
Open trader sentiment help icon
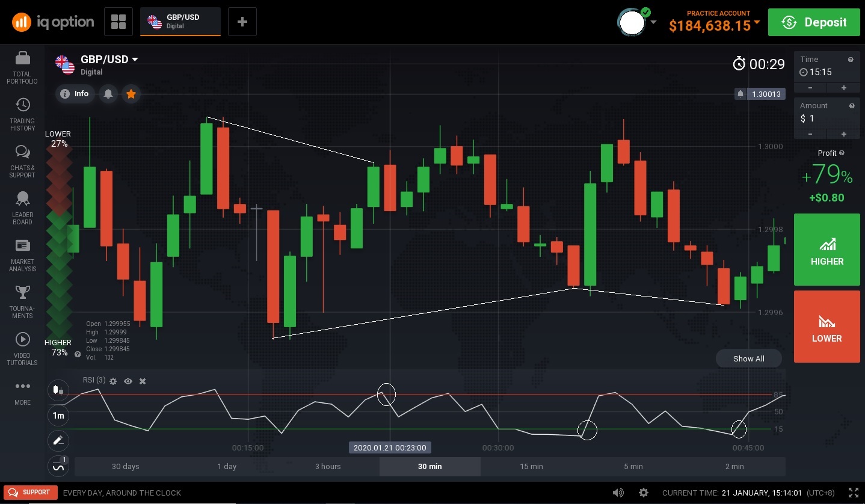pyautogui.click(x=78, y=354)
